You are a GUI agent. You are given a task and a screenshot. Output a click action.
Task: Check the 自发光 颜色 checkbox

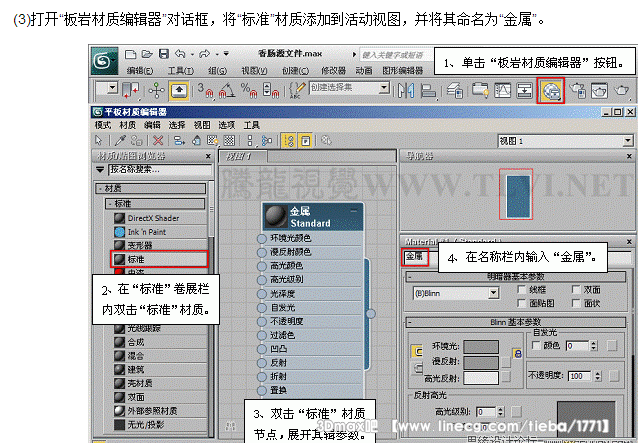(537, 346)
